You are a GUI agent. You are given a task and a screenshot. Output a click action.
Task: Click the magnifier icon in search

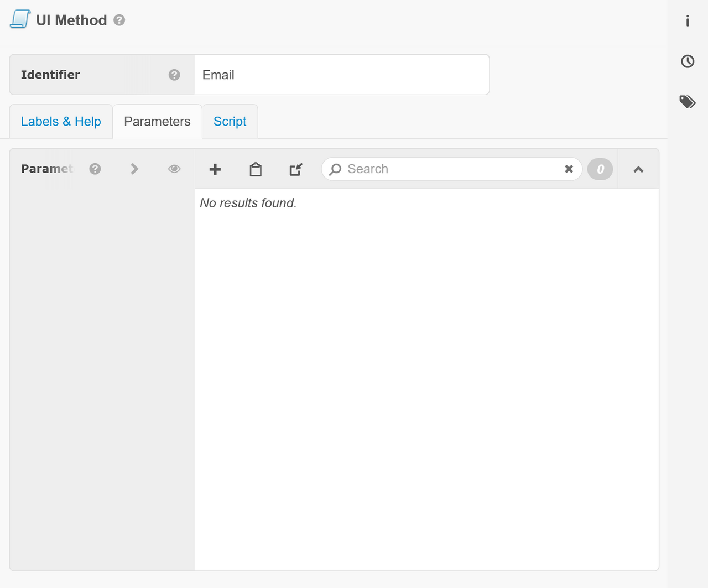[335, 169]
